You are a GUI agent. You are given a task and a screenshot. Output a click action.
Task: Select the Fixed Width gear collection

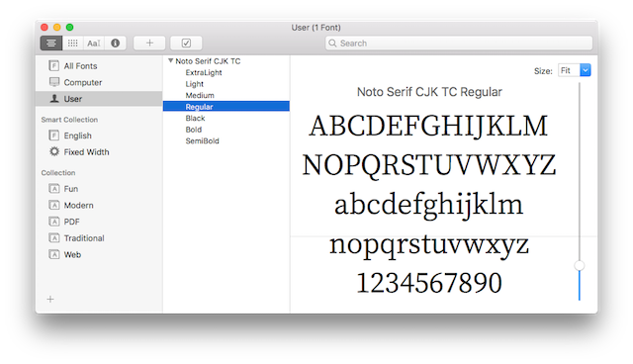[x=79, y=152]
